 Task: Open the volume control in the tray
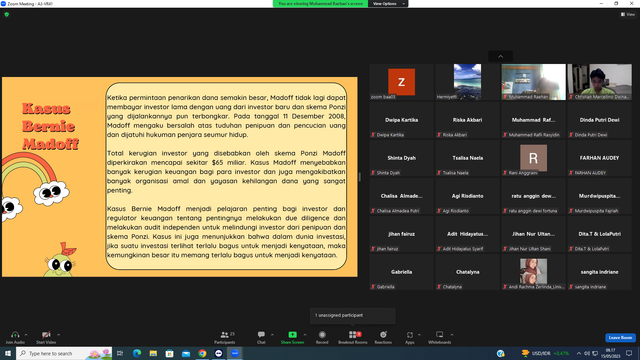point(587,353)
